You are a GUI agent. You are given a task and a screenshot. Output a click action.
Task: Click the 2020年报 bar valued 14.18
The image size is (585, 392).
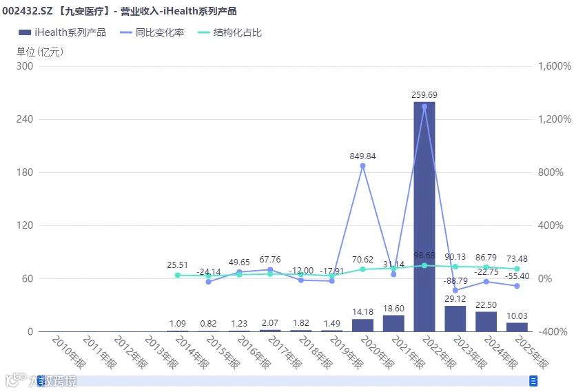tap(362, 325)
